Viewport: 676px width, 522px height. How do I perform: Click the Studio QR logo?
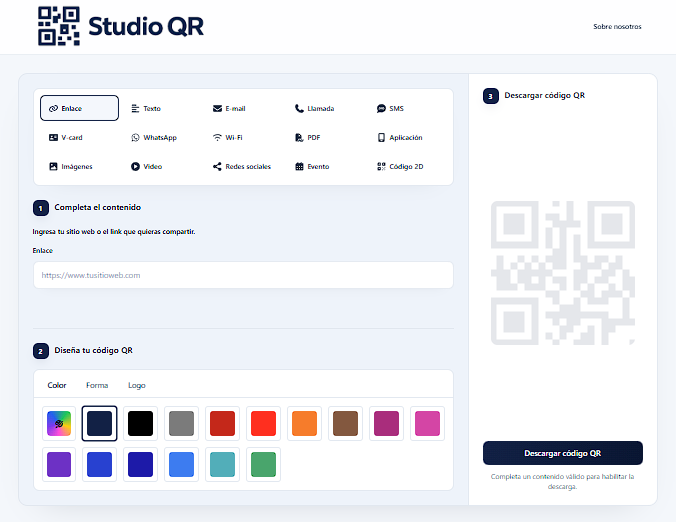pyautogui.click(x=121, y=26)
